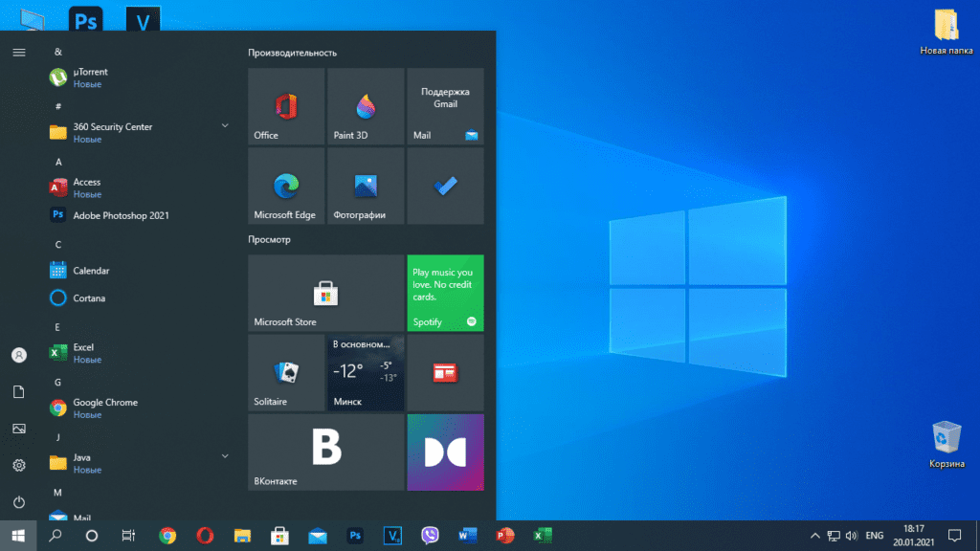The width and height of the screenshot is (980, 551).
Task: Open Excel from the taskbar
Action: point(543,536)
